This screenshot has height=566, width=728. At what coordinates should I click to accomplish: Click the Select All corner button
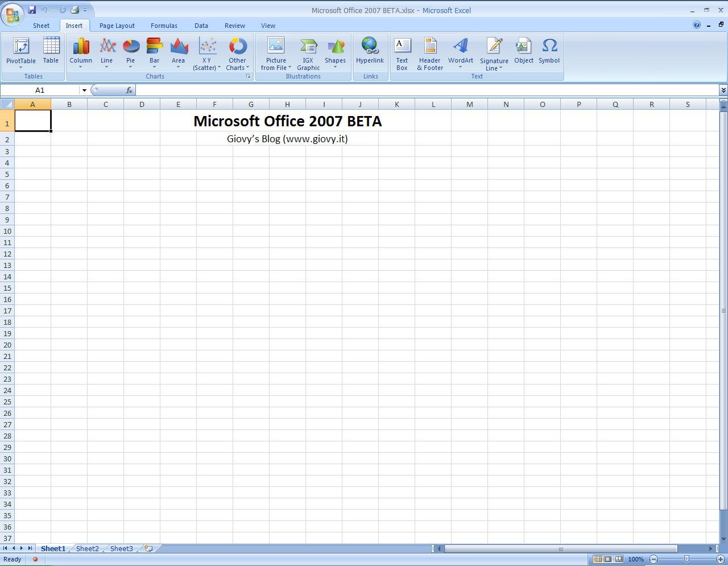[7, 104]
